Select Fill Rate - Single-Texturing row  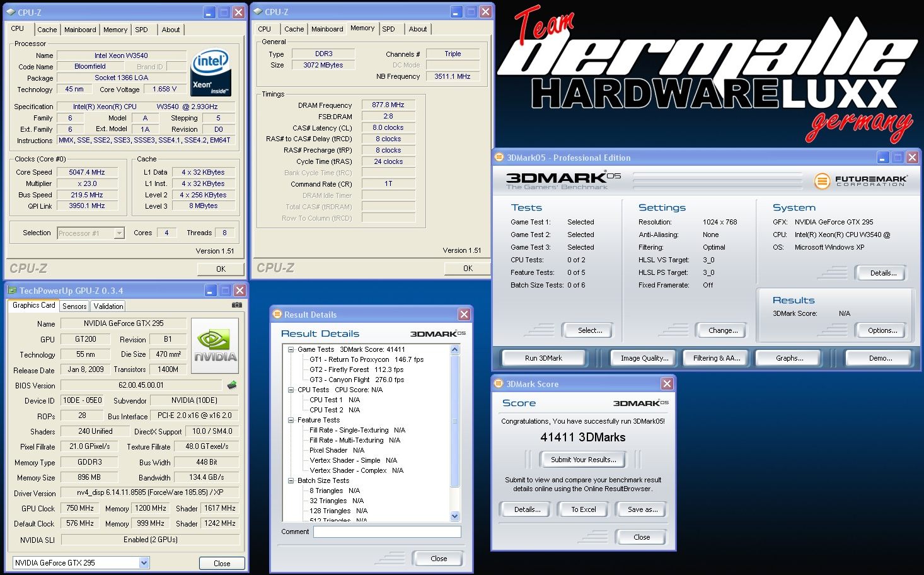point(357,430)
